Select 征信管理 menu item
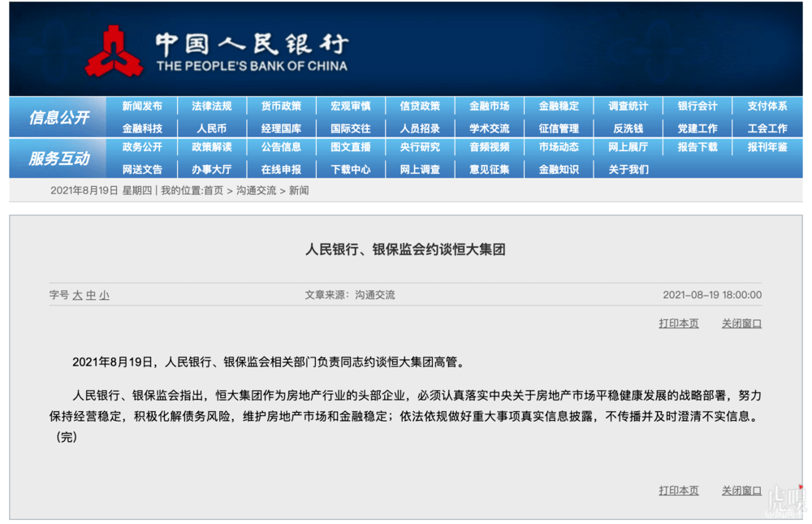Viewport: 812px width, 524px height. pos(559,128)
